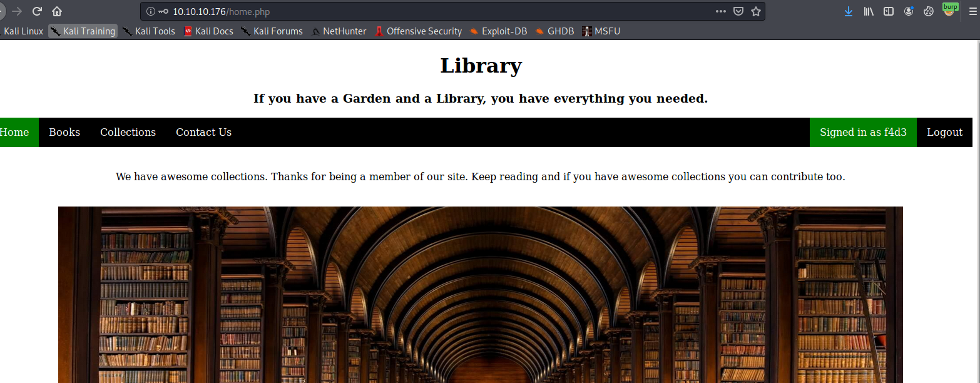Show the browser sidebars

tap(889, 11)
